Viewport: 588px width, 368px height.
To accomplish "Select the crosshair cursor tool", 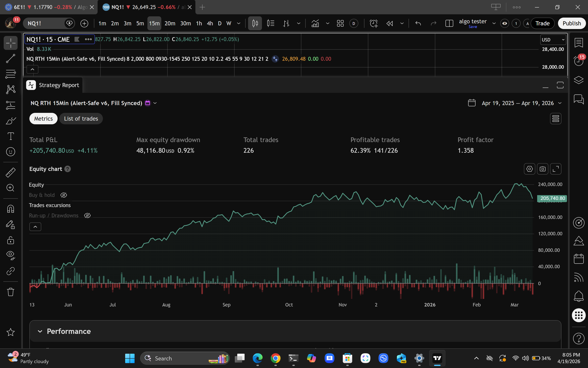I will pyautogui.click(x=10, y=43).
